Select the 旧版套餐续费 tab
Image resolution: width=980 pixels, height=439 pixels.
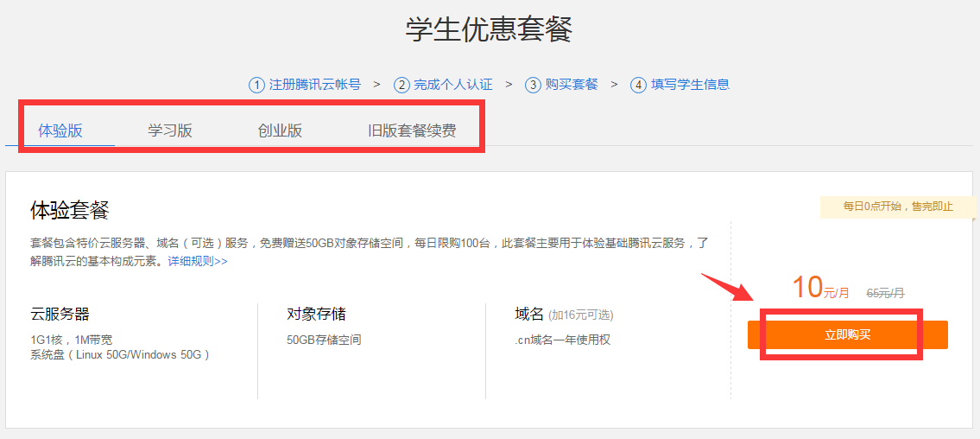412,131
